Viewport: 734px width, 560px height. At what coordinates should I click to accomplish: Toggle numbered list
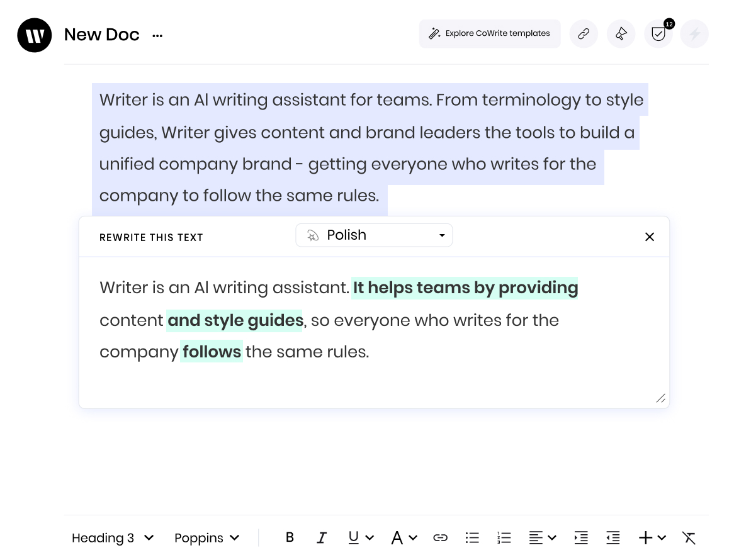pos(504,538)
